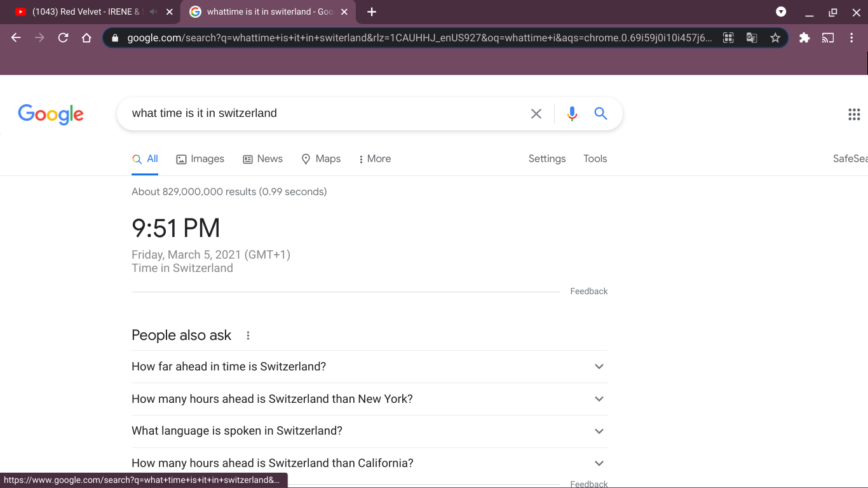Open search Settings
868x488 pixels.
point(547,159)
